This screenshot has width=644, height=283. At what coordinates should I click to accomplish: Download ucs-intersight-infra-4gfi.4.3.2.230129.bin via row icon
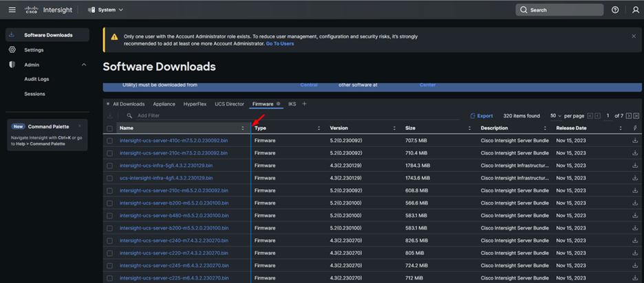(x=635, y=178)
